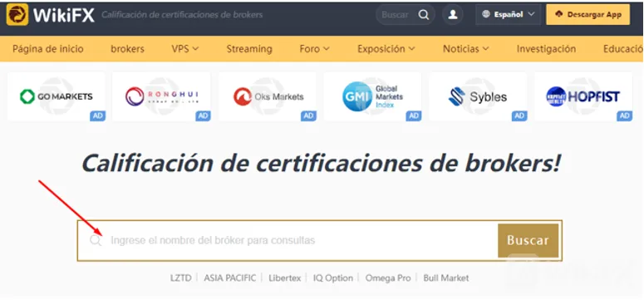The image size is (644, 300).
Task: Click the broker name input field
Action: click(x=288, y=240)
